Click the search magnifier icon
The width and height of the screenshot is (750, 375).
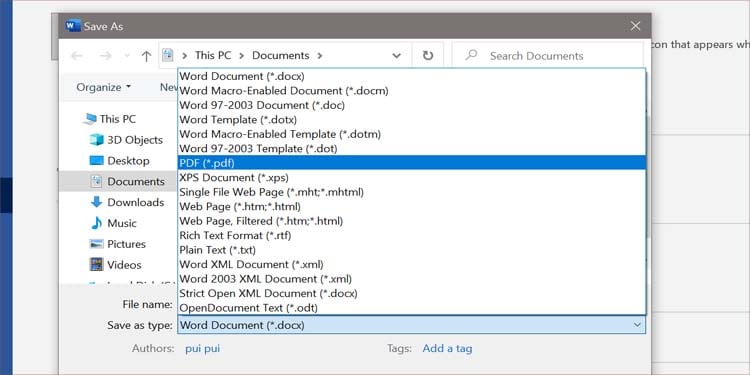(x=471, y=55)
